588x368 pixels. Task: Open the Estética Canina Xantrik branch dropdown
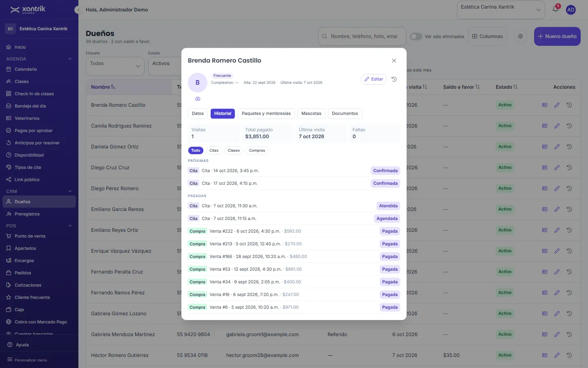click(501, 10)
